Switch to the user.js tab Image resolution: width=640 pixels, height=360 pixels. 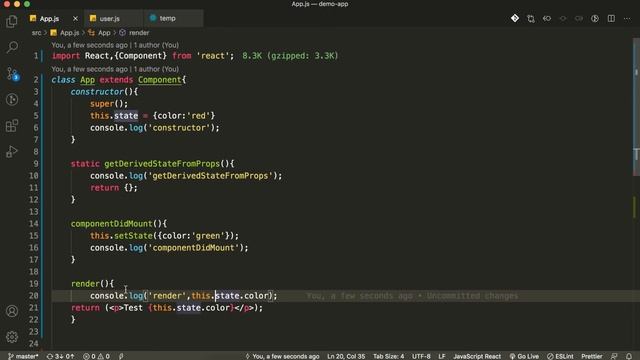click(109, 18)
